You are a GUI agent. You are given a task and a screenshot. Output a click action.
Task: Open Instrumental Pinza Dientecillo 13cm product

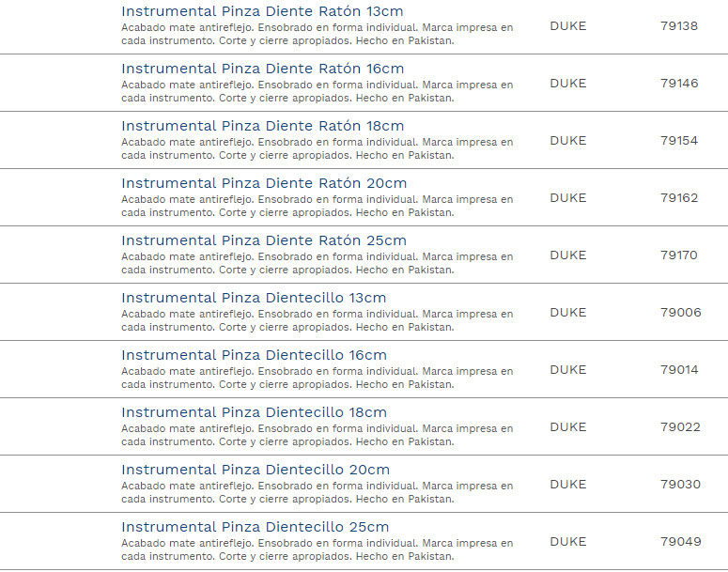click(x=254, y=298)
